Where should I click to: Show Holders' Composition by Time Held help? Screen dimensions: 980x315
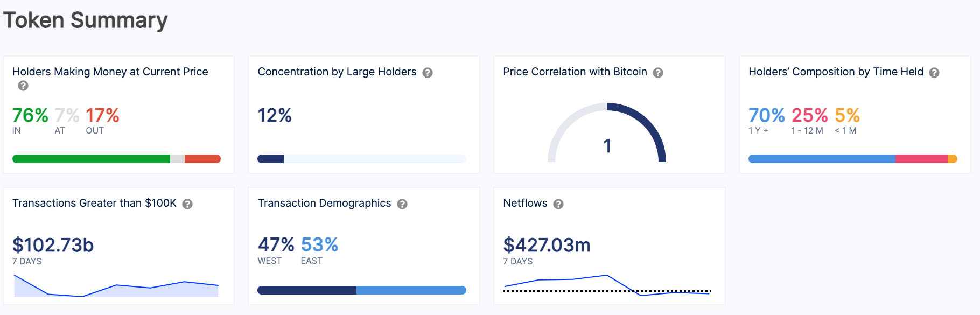point(934,73)
